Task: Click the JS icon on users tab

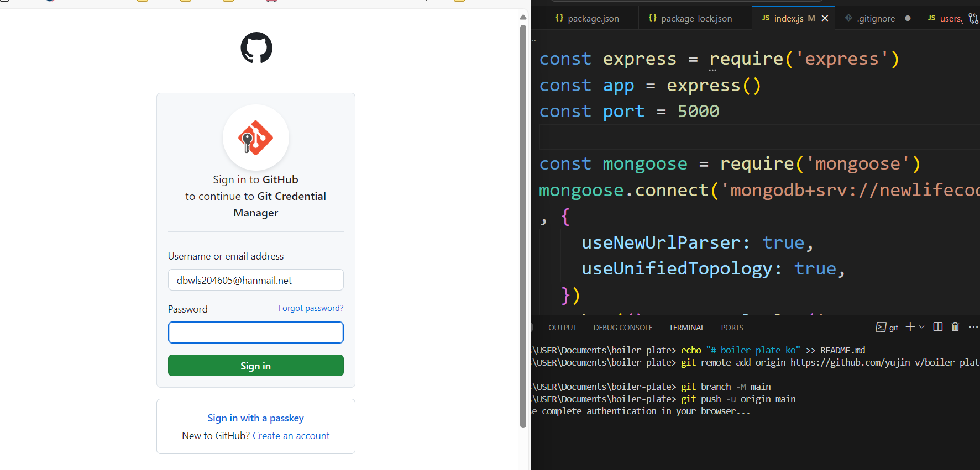Action: tap(931, 18)
